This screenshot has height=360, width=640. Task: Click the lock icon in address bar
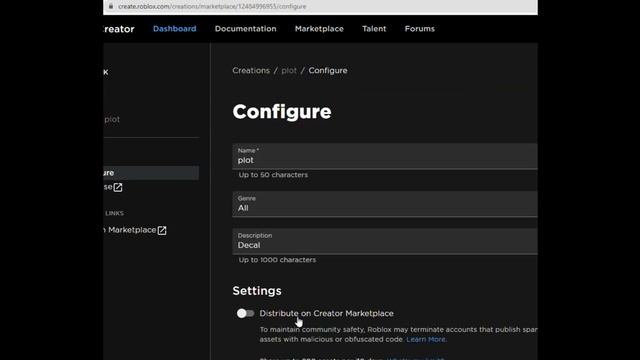pos(111,7)
